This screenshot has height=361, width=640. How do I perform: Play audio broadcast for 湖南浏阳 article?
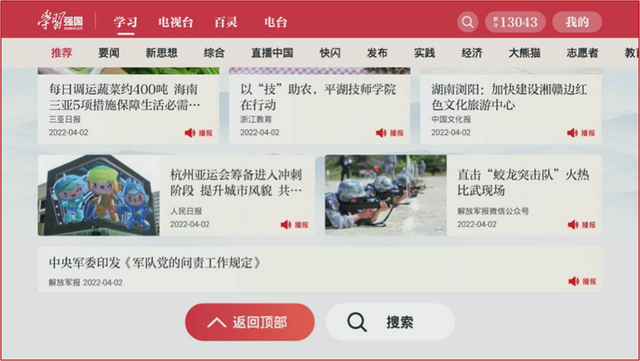581,133
